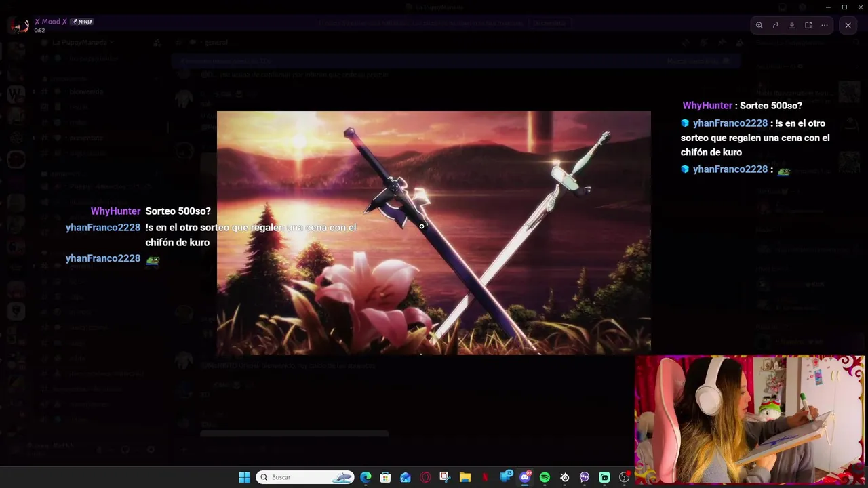This screenshot has height=488, width=868.
Task: Forward the image using the curved arrow icon
Action: coord(776,25)
